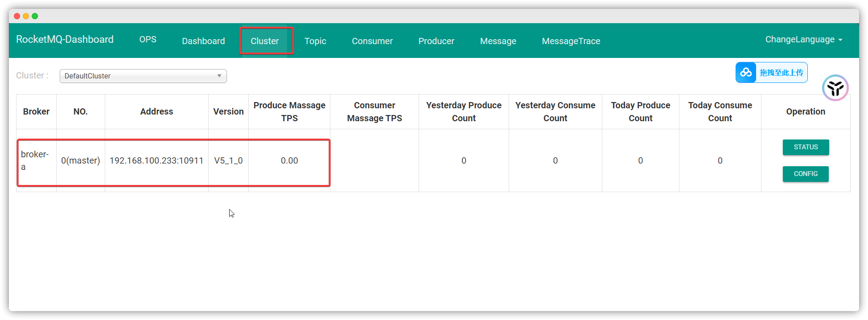Screen dimensions: 868x320
Task: Click the green maximize window button
Action: (35, 16)
